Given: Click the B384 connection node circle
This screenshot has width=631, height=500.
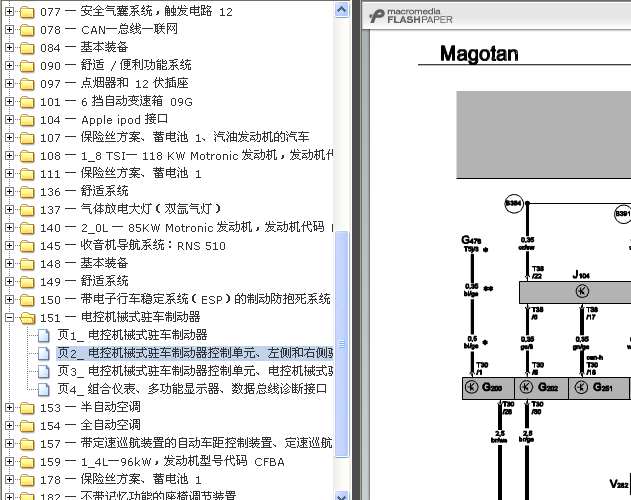Looking at the screenshot, I should point(513,203).
